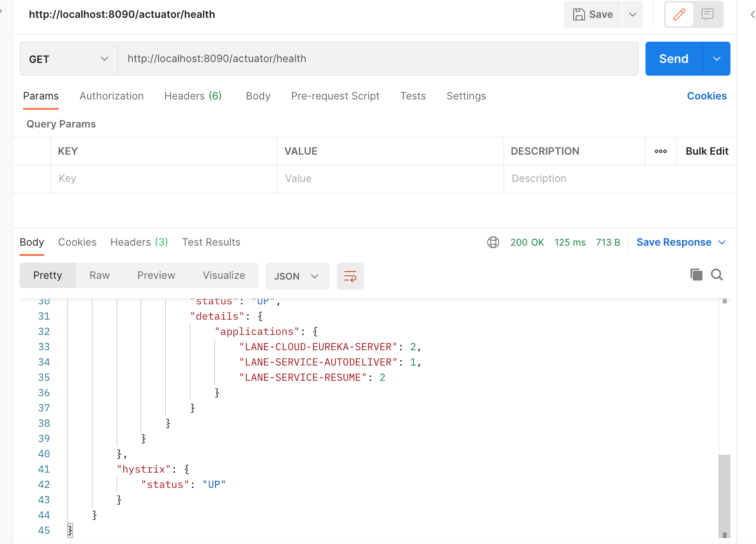Click the "applications" key on line 32
This screenshot has width=756, height=544.
[x=257, y=331]
